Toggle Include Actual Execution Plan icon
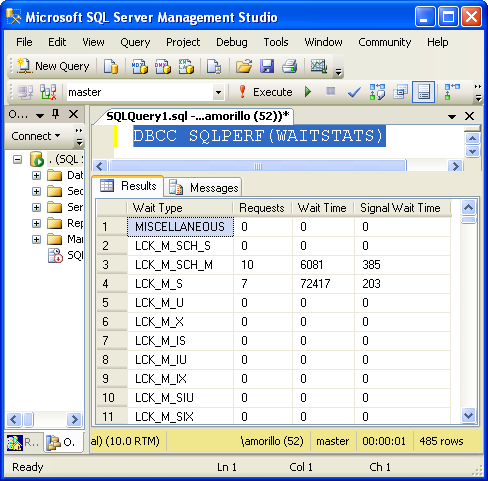 [x=452, y=92]
